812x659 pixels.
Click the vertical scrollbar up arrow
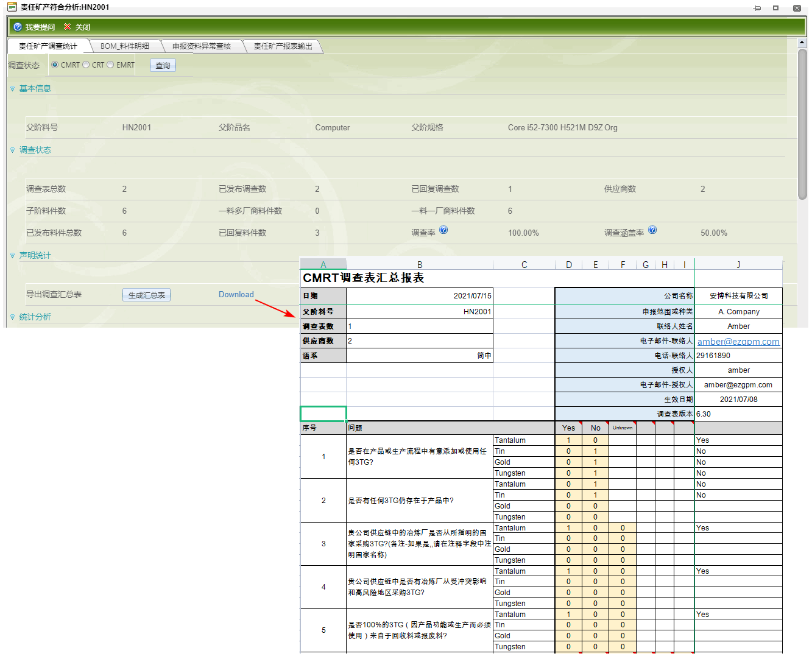(802, 43)
